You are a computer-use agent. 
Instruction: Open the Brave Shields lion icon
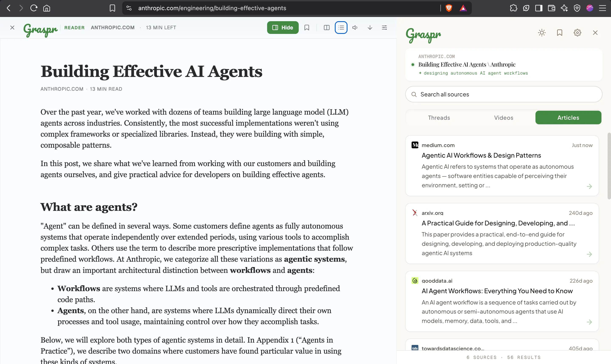click(449, 8)
